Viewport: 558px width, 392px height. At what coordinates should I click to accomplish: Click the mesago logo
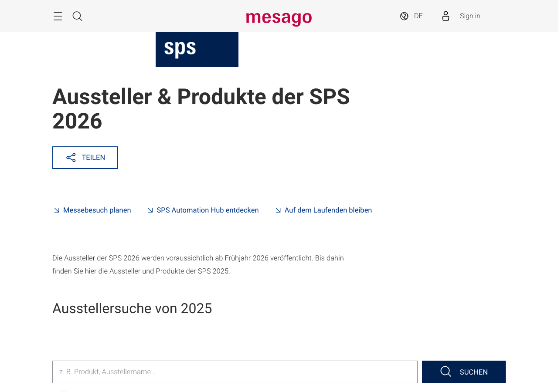(279, 17)
